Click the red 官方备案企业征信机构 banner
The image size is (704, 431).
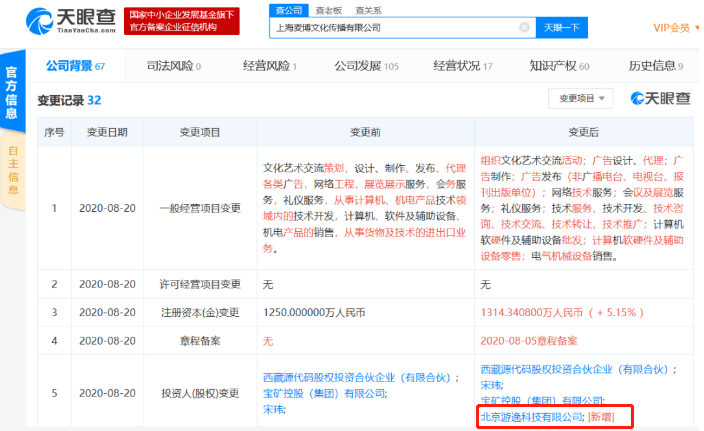click(182, 21)
